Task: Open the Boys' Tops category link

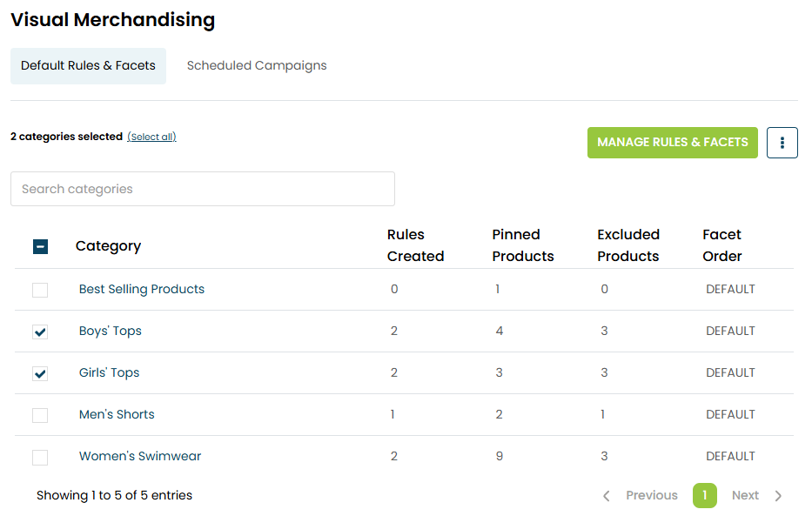Action: point(111,332)
